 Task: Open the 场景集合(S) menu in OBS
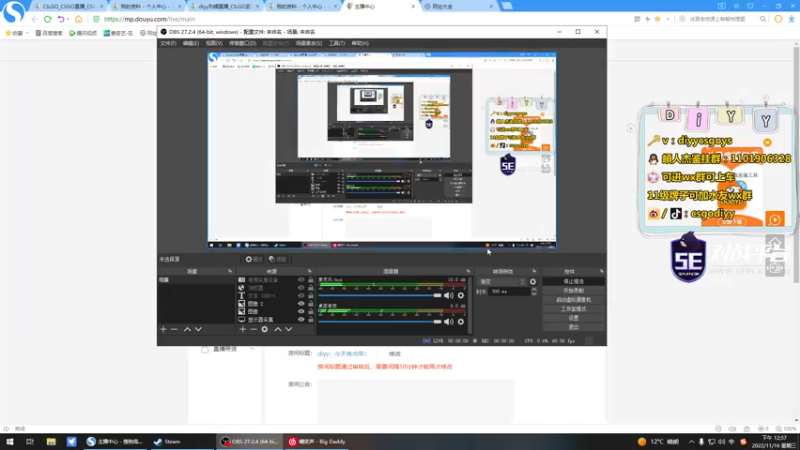pos(309,43)
